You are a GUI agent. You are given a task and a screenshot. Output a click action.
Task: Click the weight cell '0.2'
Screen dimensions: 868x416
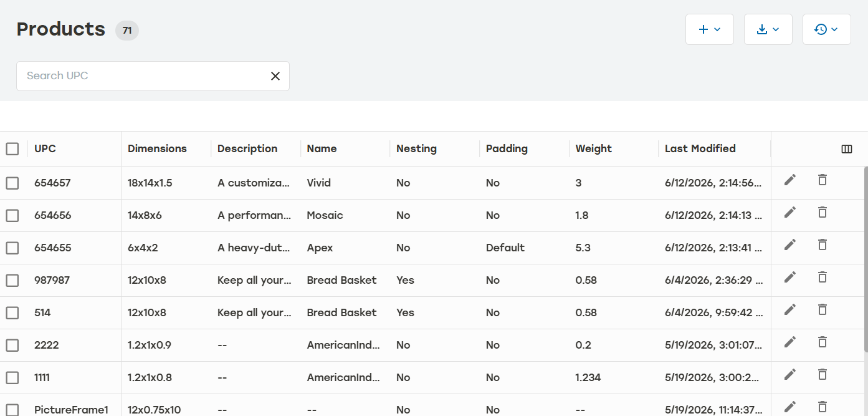[x=583, y=346]
